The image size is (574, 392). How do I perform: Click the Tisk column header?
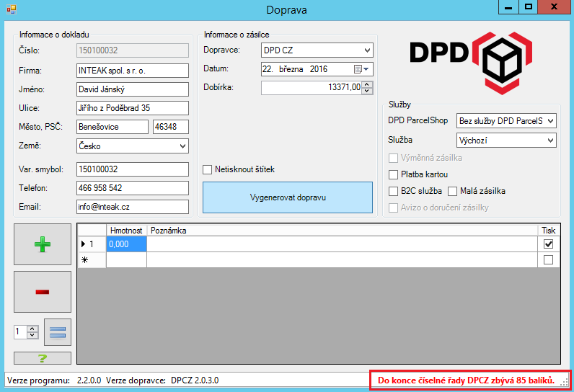(549, 231)
